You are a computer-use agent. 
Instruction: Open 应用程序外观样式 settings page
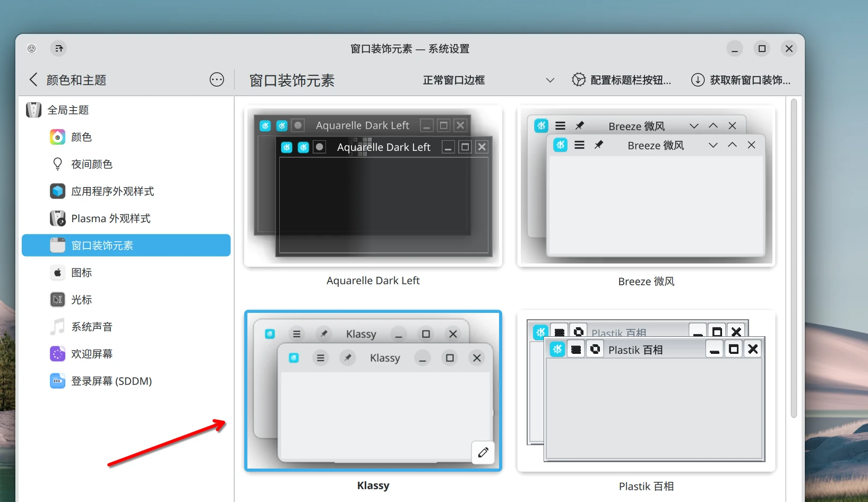[x=113, y=191]
